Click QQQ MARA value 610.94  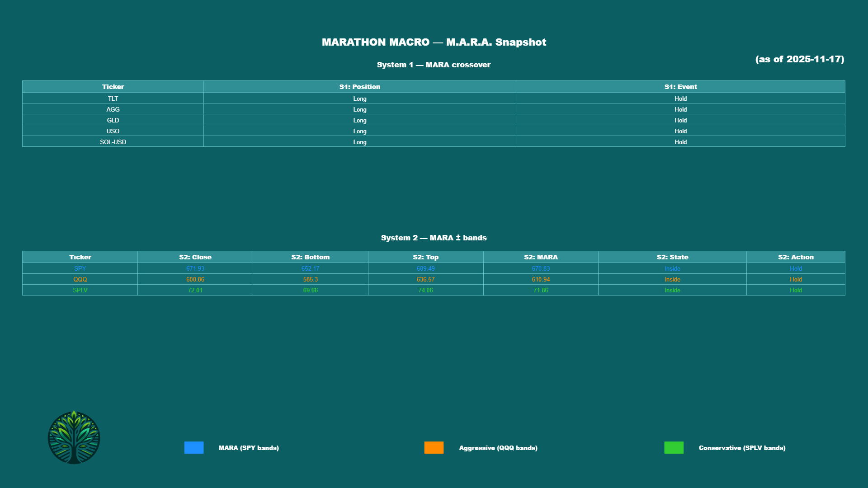[541, 279]
